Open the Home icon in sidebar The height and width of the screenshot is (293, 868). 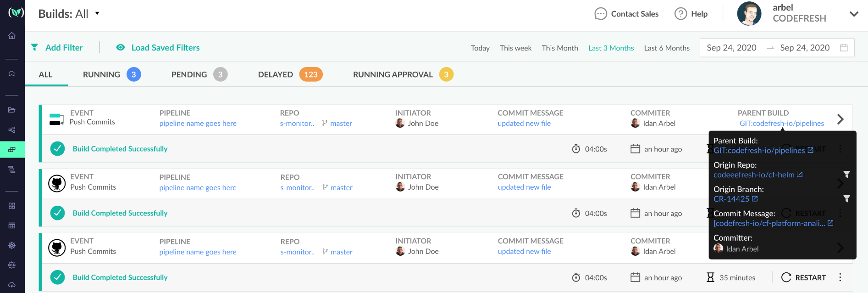pyautogui.click(x=12, y=36)
